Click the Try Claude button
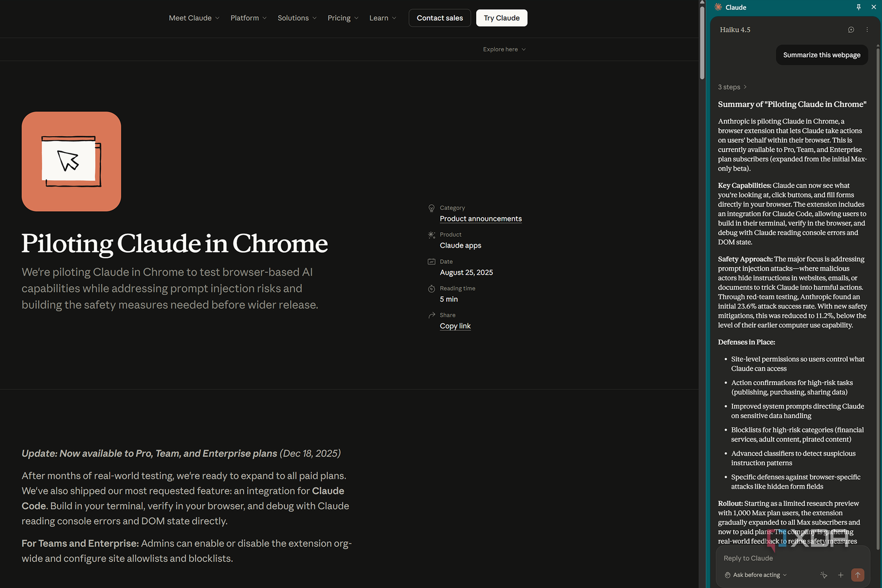Viewport: 882px width, 588px height. (x=501, y=18)
